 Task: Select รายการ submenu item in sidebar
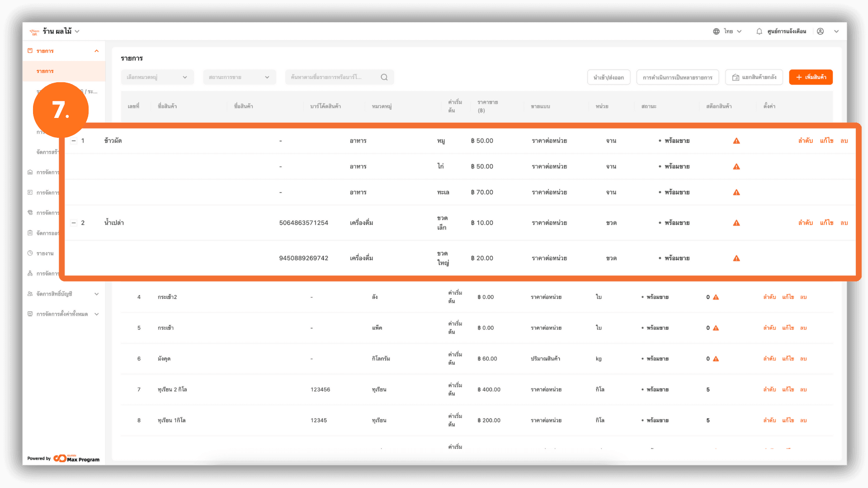tap(45, 71)
